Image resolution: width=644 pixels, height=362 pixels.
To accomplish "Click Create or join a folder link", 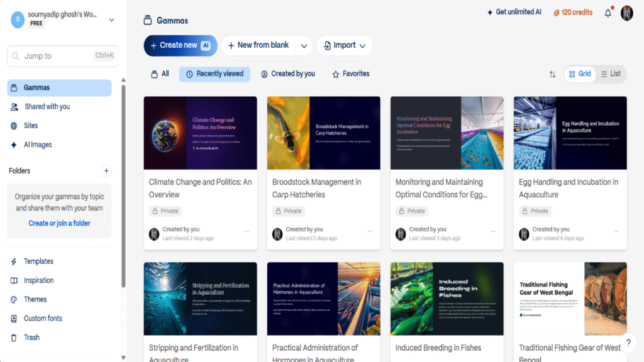I will [59, 223].
